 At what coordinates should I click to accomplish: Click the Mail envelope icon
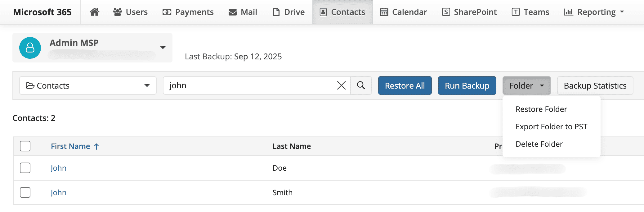(x=233, y=12)
